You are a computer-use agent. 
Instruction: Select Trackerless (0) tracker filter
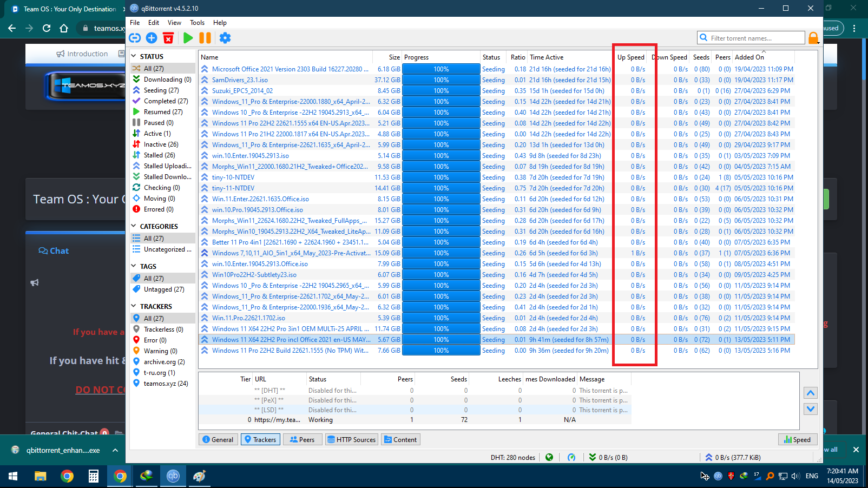point(162,329)
